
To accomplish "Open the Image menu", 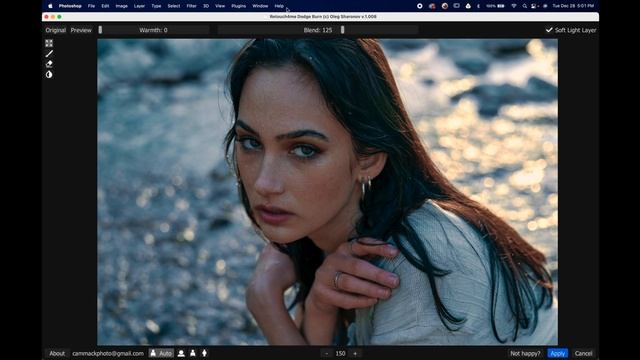I will point(122,6).
